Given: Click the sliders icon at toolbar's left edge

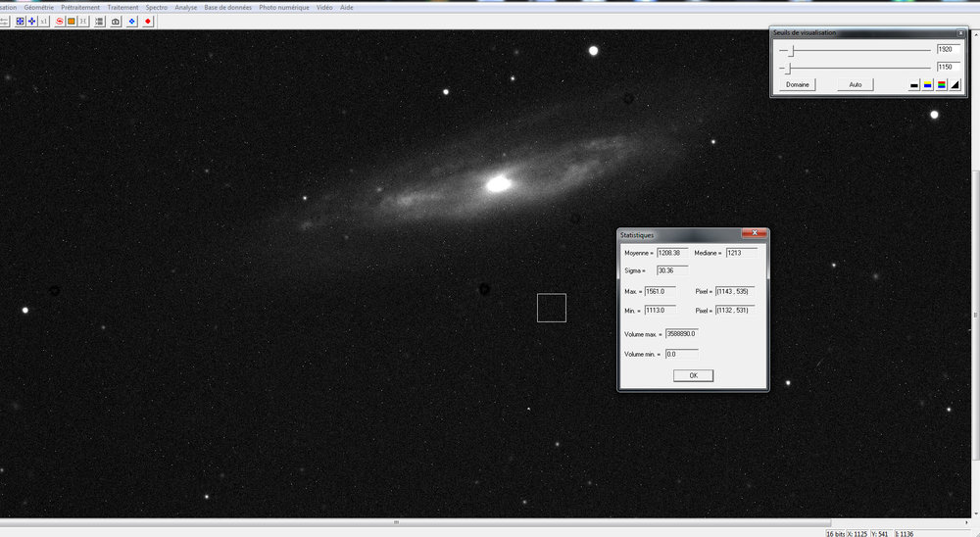Looking at the screenshot, I should tap(4, 22).
